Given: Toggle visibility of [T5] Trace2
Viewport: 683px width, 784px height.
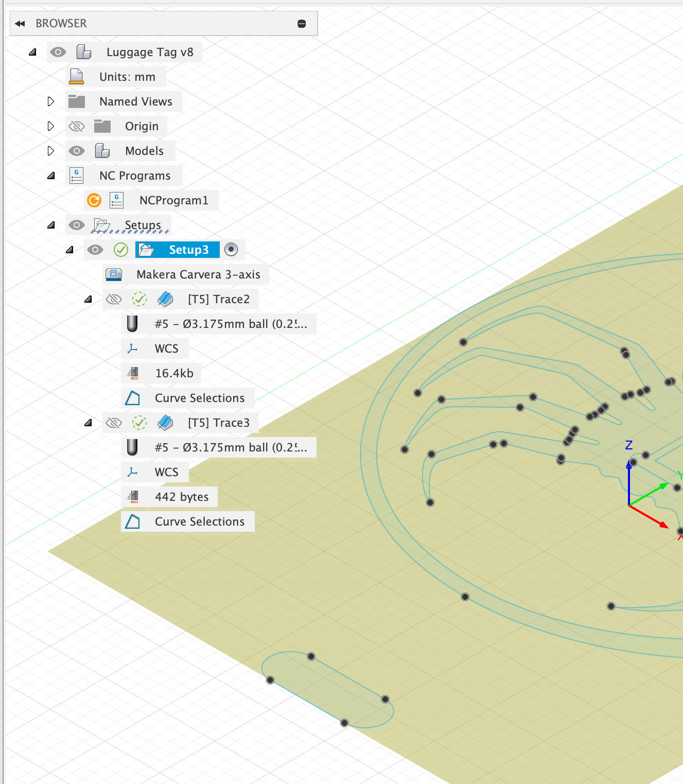Looking at the screenshot, I should coord(114,299).
